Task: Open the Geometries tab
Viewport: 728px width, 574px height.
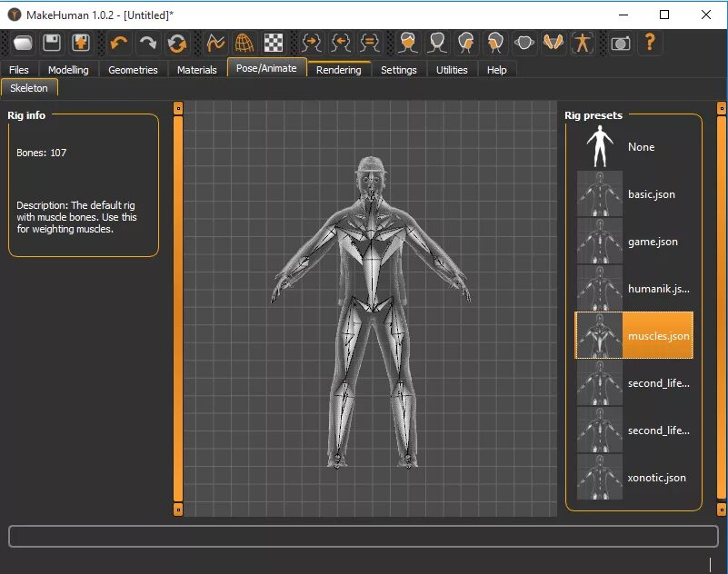Action: [x=133, y=70]
